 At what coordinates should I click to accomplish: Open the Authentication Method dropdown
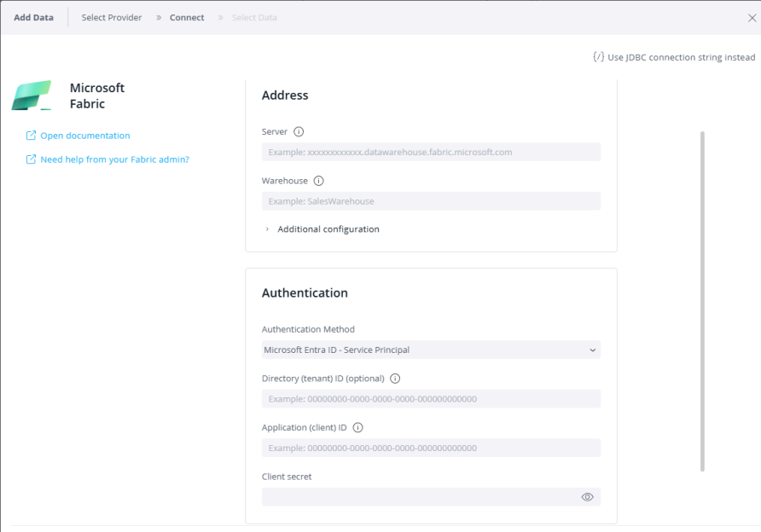pyautogui.click(x=431, y=350)
